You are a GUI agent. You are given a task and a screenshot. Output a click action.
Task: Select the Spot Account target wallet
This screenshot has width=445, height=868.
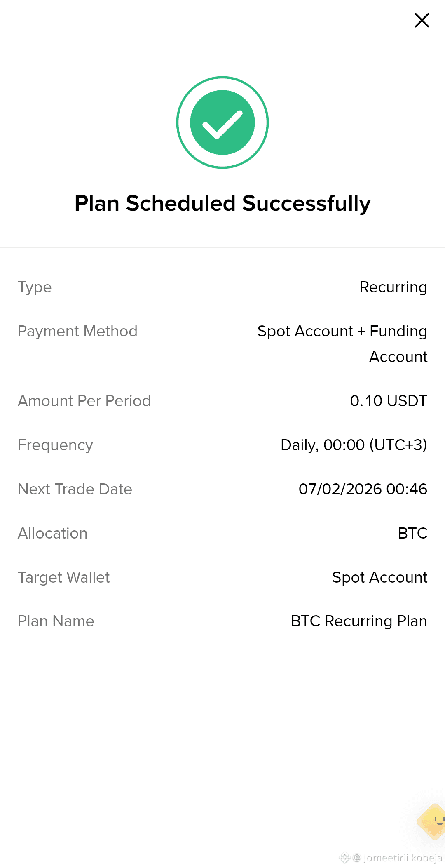click(x=379, y=577)
